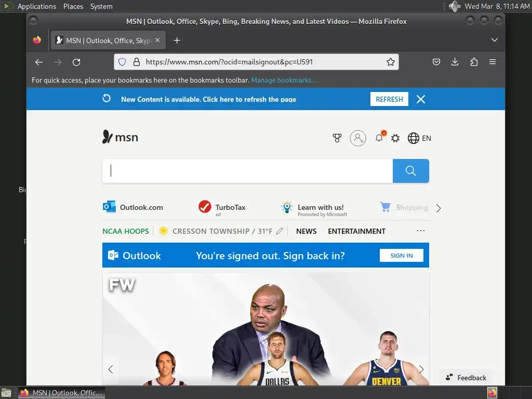532x399 pixels.
Task: Select MSN window in the taskbar
Action: point(61,393)
